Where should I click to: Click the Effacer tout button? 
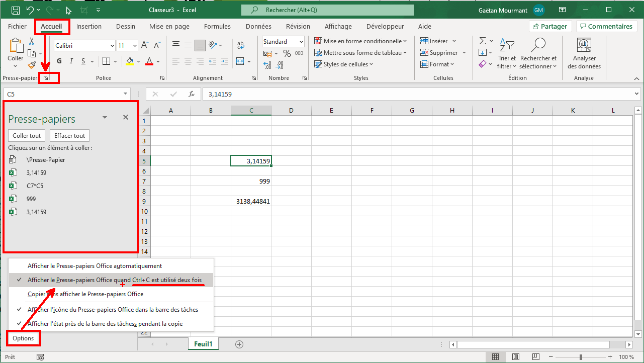tap(69, 136)
